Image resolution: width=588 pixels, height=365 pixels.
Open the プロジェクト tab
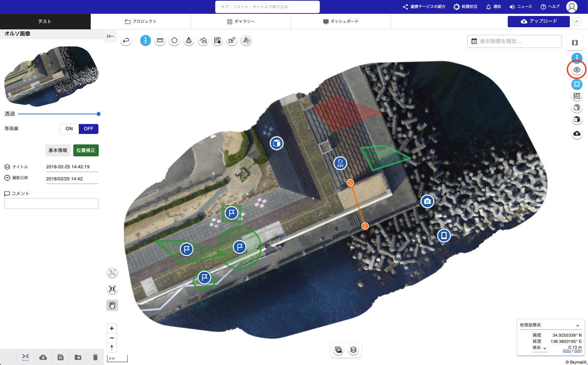click(140, 21)
